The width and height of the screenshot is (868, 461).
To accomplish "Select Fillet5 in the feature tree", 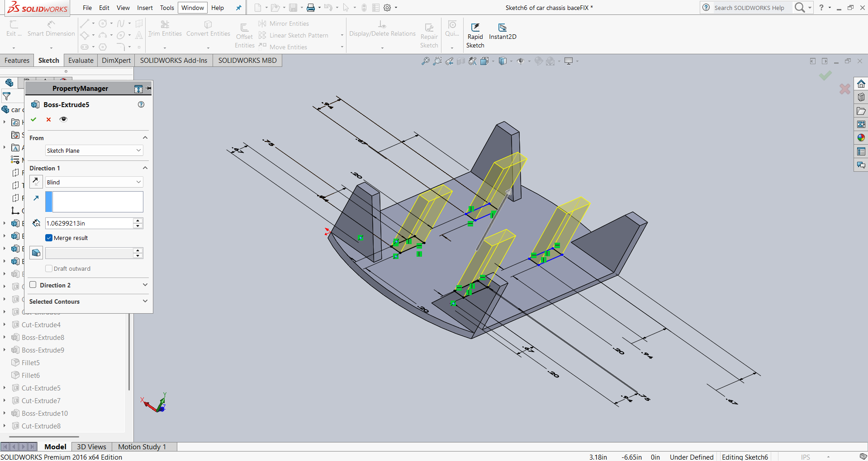I will pos(31,362).
